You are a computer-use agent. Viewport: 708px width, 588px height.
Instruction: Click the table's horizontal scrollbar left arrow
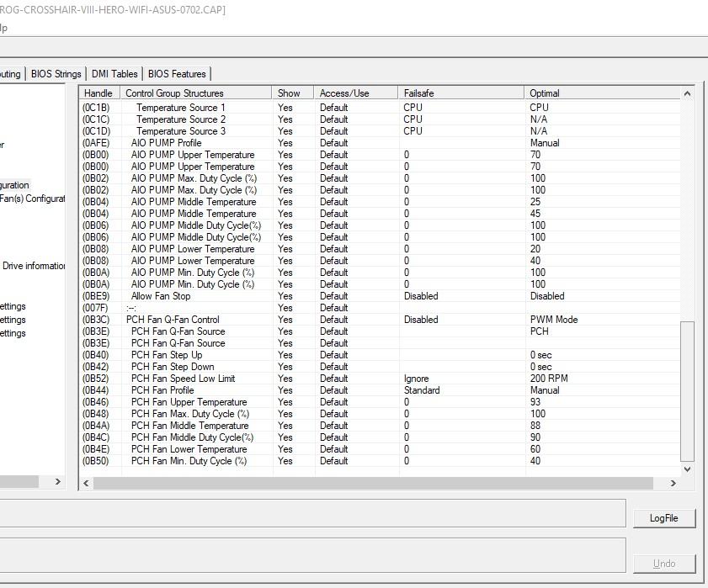click(86, 484)
